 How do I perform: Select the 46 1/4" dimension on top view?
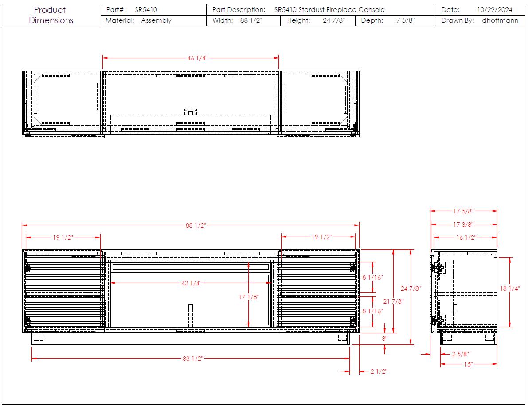[197, 58]
